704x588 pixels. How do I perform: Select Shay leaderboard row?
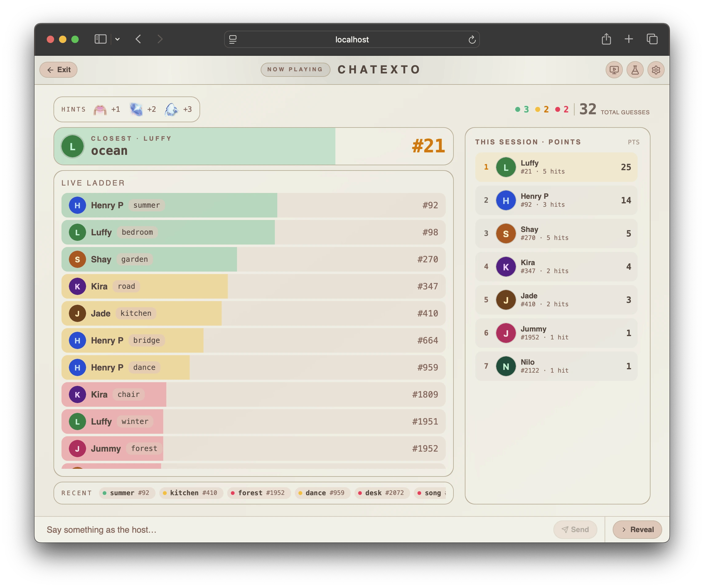click(556, 233)
